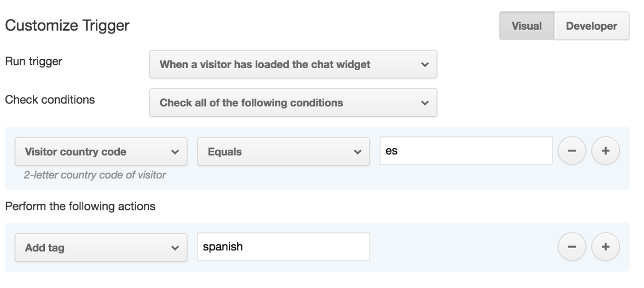Open the Visitor country code dropdown
644x288 pixels.
click(101, 152)
